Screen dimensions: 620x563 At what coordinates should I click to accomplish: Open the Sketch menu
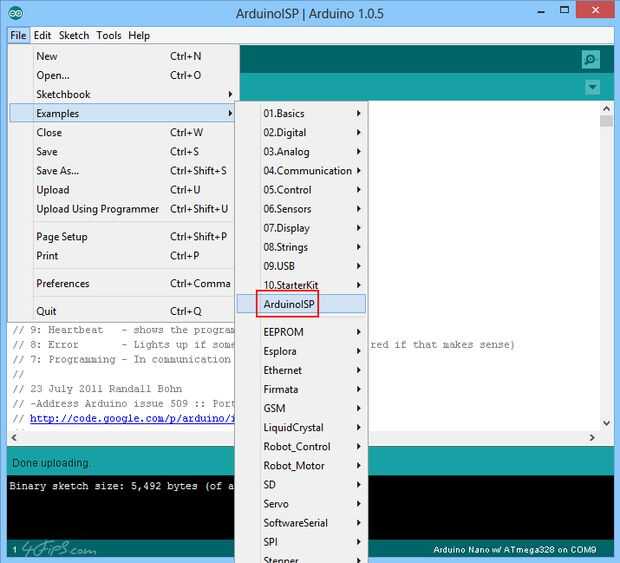tap(74, 36)
